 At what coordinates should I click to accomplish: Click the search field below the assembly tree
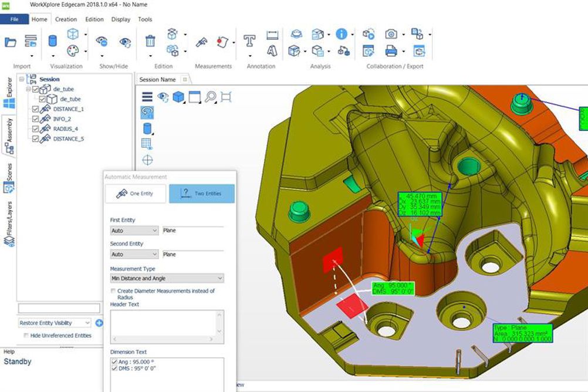tap(59, 308)
